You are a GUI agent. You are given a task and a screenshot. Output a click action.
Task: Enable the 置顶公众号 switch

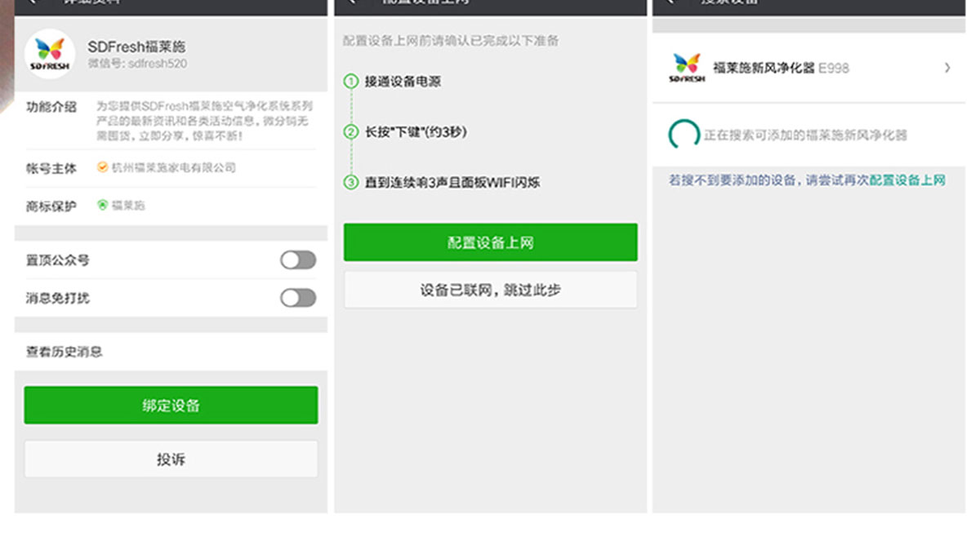click(x=297, y=260)
